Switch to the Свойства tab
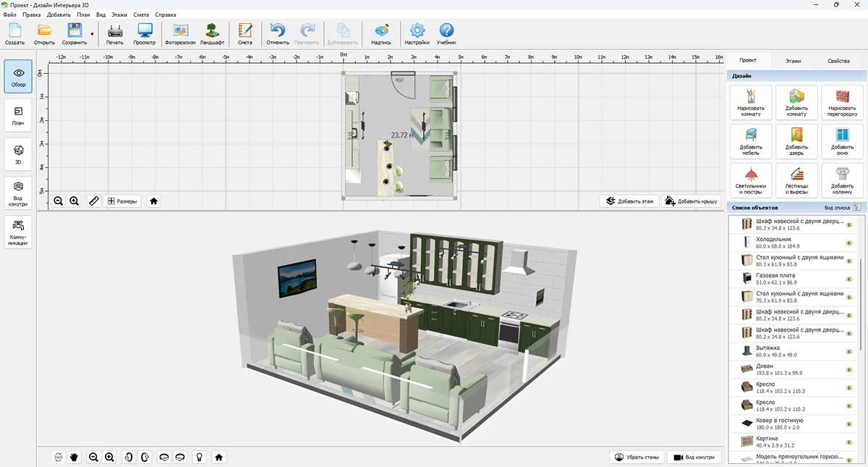868x467 pixels. pyautogui.click(x=838, y=61)
